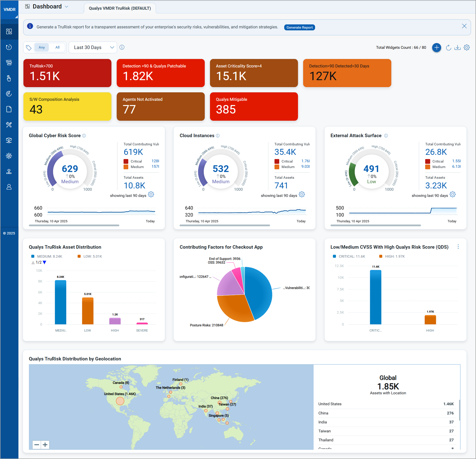Open the Agents Not Activated card

coord(161,107)
